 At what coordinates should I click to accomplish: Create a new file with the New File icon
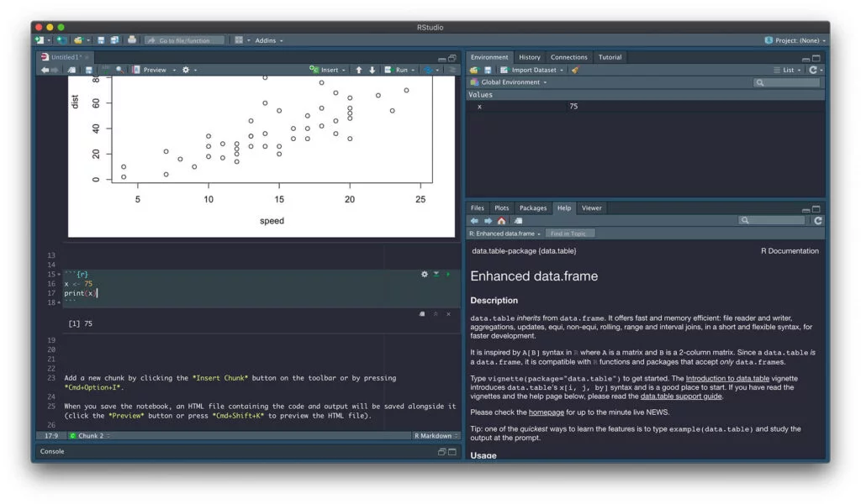(40, 40)
